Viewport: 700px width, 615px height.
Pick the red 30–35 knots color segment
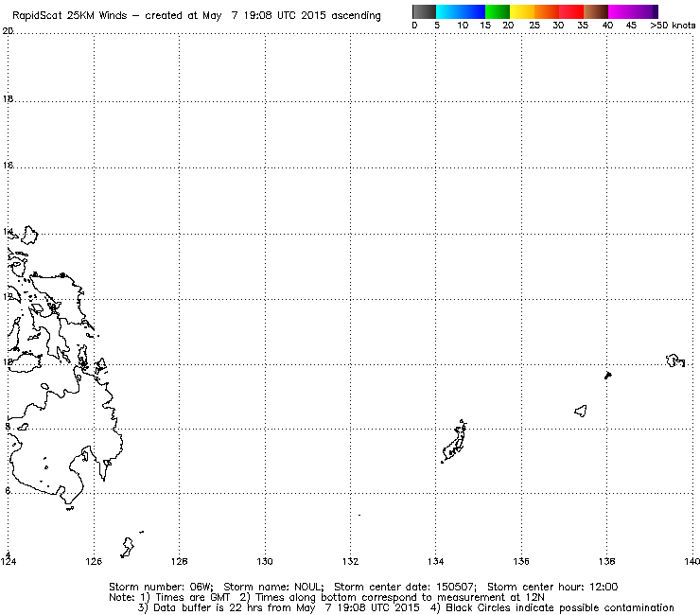click(571, 11)
